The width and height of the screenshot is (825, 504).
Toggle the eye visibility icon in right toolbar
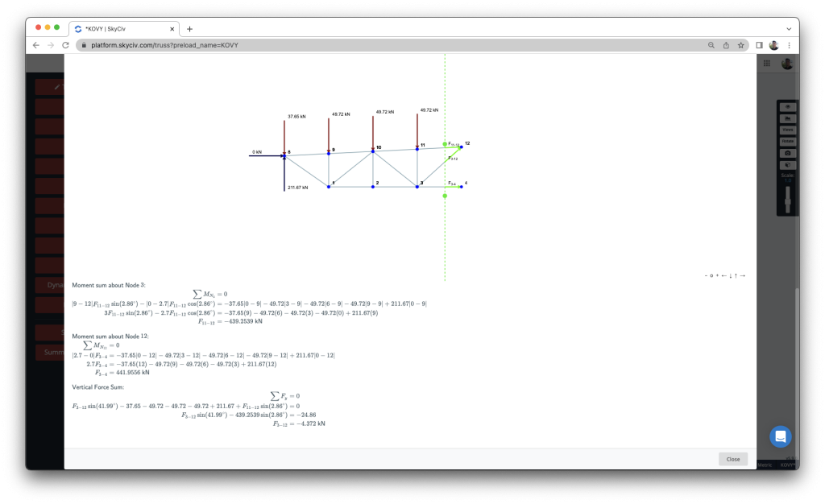click(787, 106)
